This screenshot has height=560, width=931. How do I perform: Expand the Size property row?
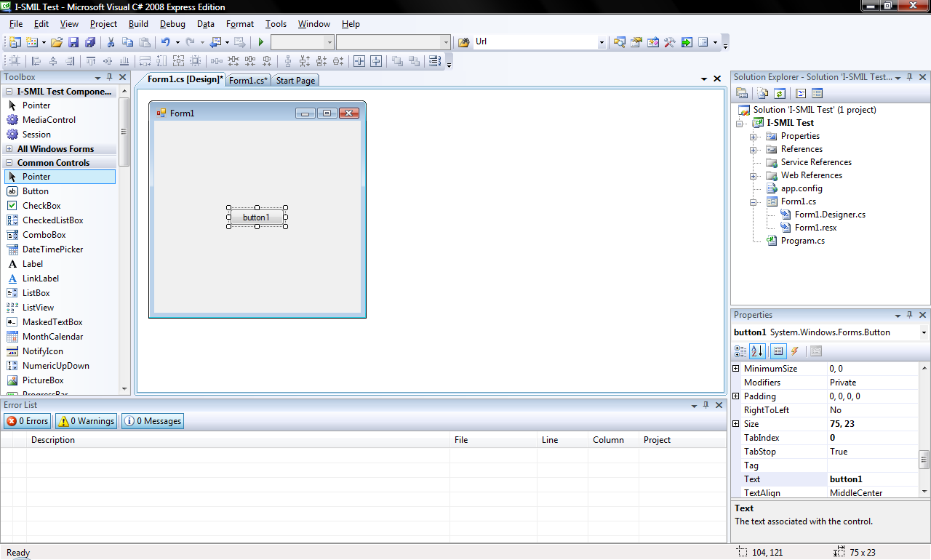point(736,424)
